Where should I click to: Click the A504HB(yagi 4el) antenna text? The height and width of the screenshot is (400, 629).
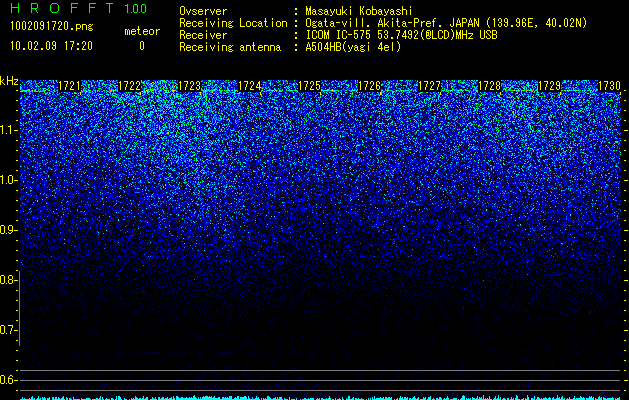pos(353,47)
